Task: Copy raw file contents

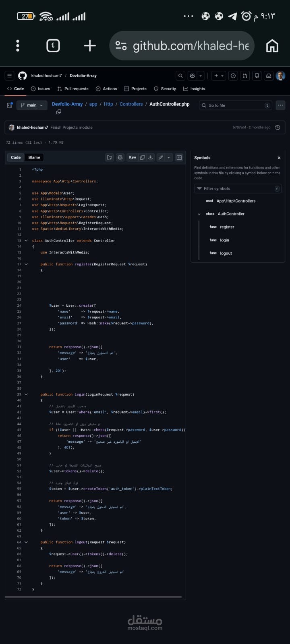Action: (142, 157)
